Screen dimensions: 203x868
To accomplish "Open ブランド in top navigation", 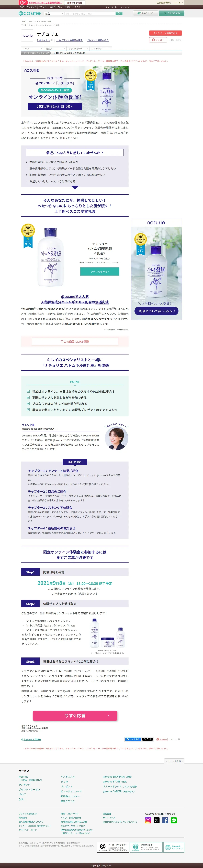I will (43, 7).
